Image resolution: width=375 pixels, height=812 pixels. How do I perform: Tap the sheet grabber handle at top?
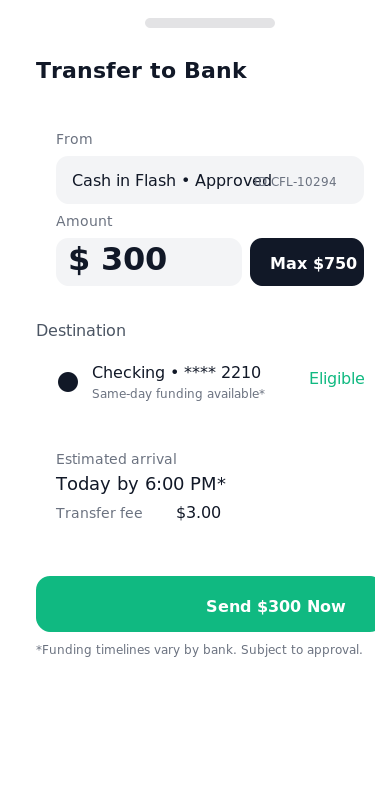click(210, 23)
